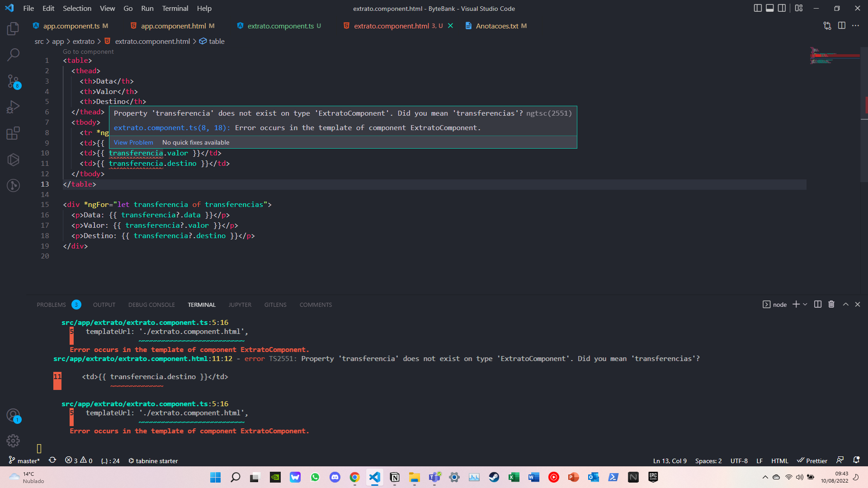Open Windows Start menu on taskbar
This screenshot has height=488, width=868.
point(216,477)
